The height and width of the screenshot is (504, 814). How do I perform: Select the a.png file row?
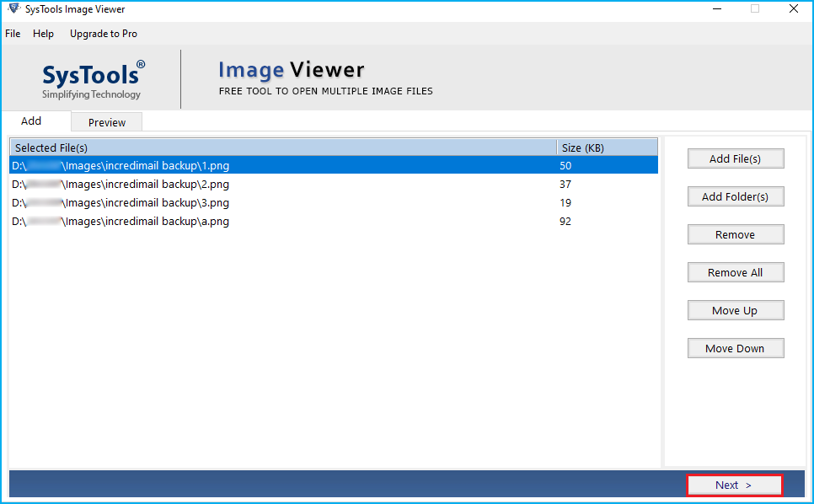334,222
